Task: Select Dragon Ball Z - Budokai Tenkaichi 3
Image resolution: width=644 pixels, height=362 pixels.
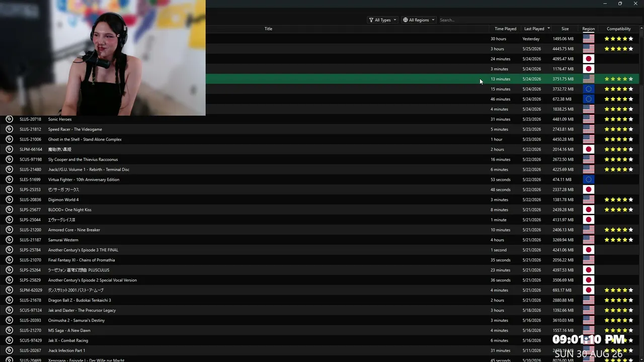Action: click(x=79, y=300)
